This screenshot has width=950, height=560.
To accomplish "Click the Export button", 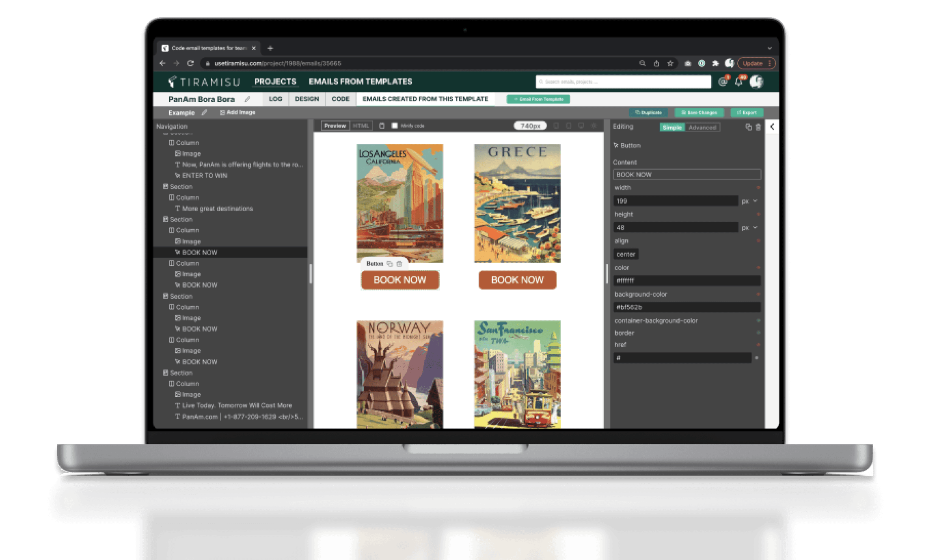I will click(x=747, y=113).
